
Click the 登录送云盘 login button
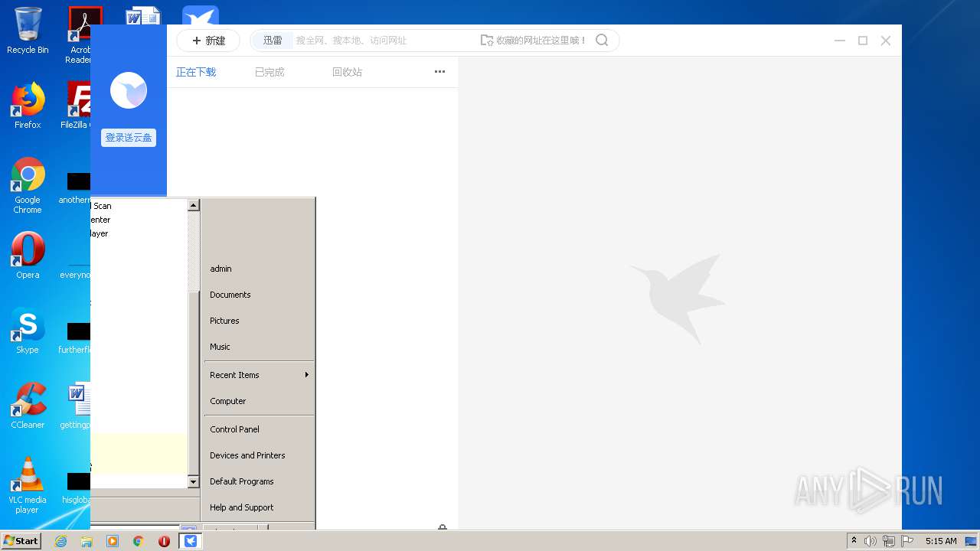coord(129,138)
